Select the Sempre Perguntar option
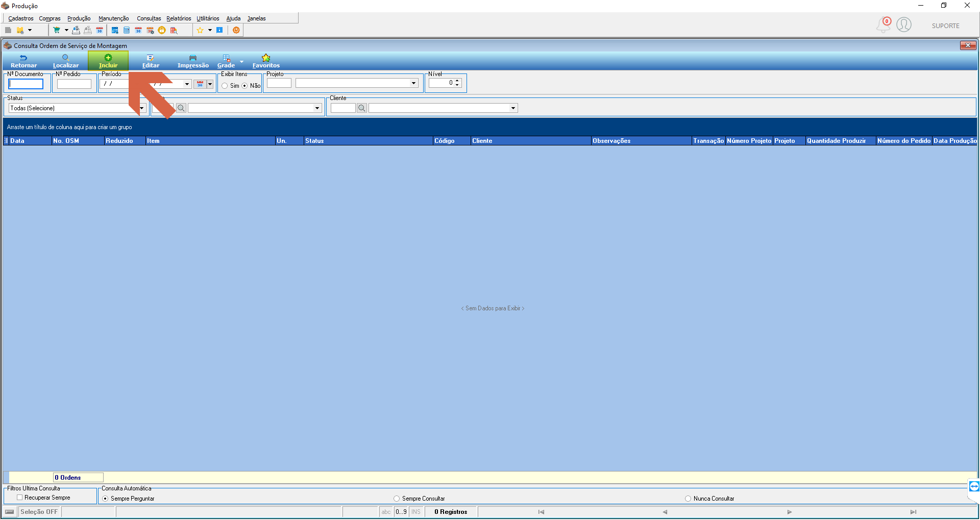The image size is (980, 520). (128, 499)
